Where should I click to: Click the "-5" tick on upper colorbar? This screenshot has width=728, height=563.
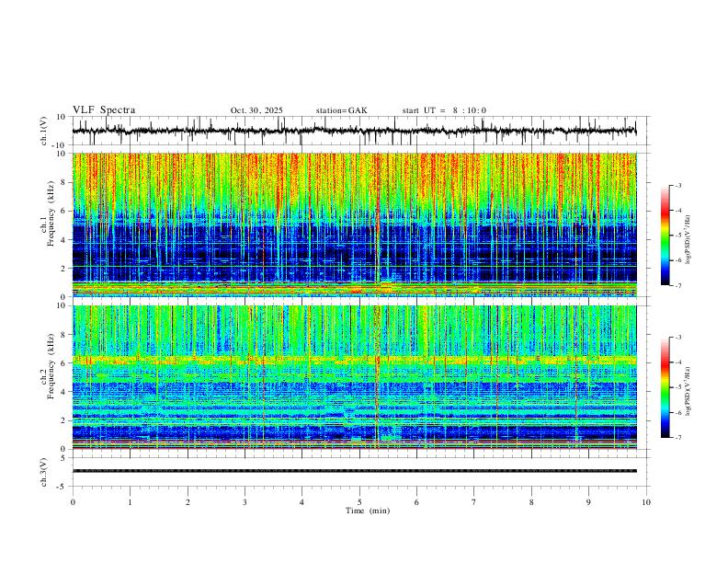677,236
